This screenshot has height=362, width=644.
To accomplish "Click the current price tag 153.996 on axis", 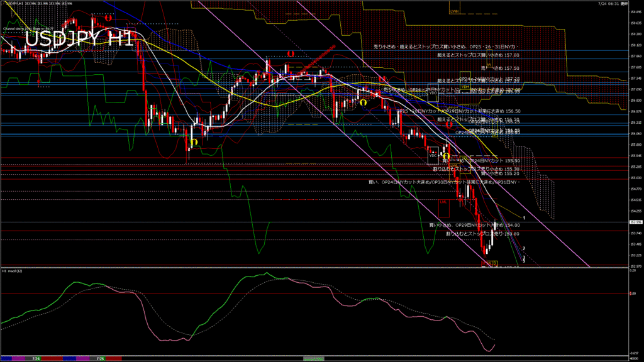I will [635, 222].
